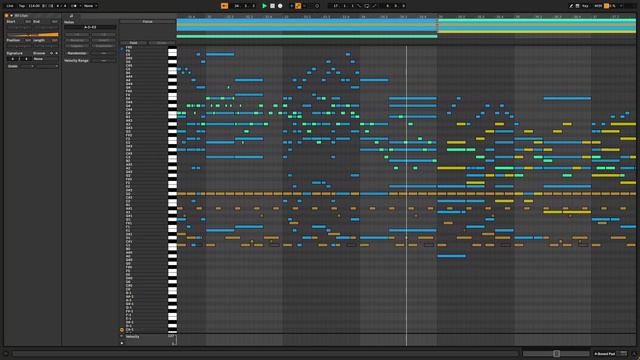Click the Stop transport button

272,6
